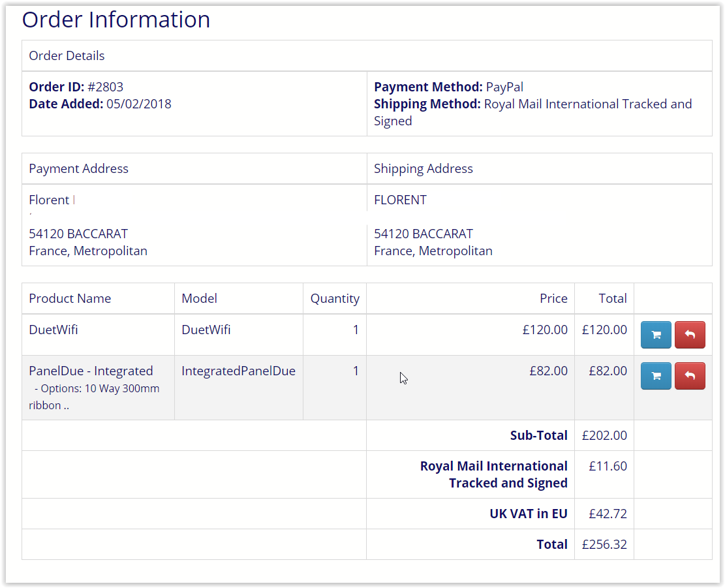The image size is (725, 588).
Task: Click the Payment Method PayPal line
Action: [448, 87]
